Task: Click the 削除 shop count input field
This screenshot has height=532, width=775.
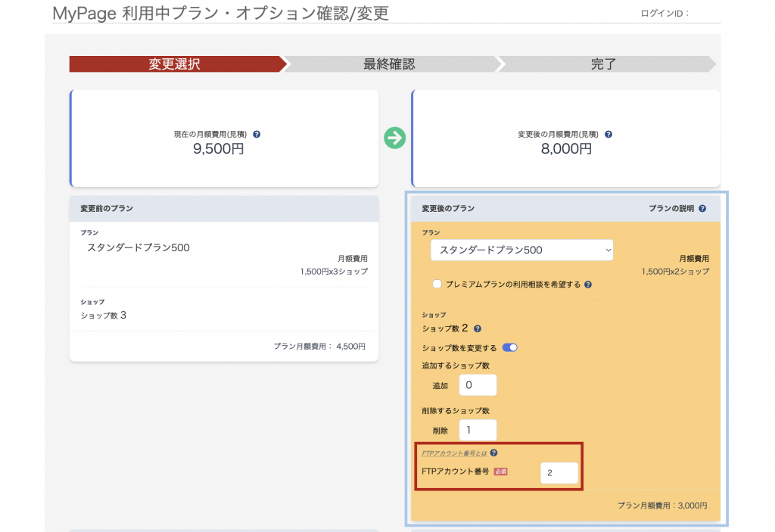Action: point(478,429)
